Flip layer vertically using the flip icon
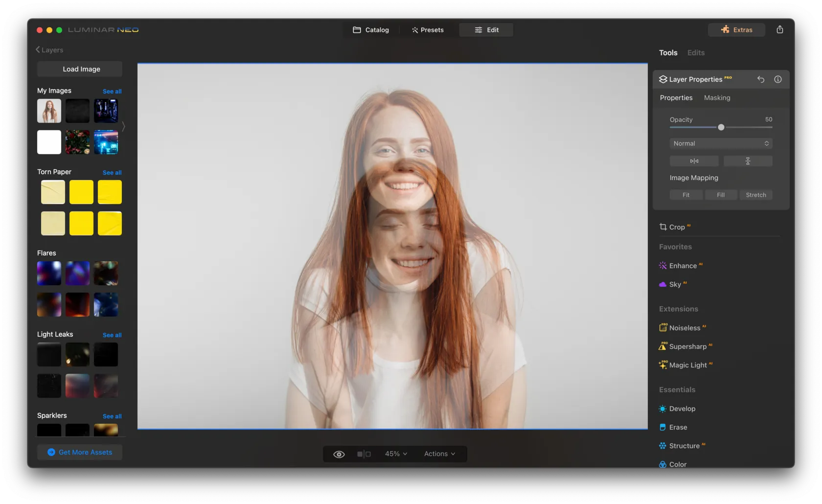The width and height of the screenshot is (822, 504). tap(747, 161)
